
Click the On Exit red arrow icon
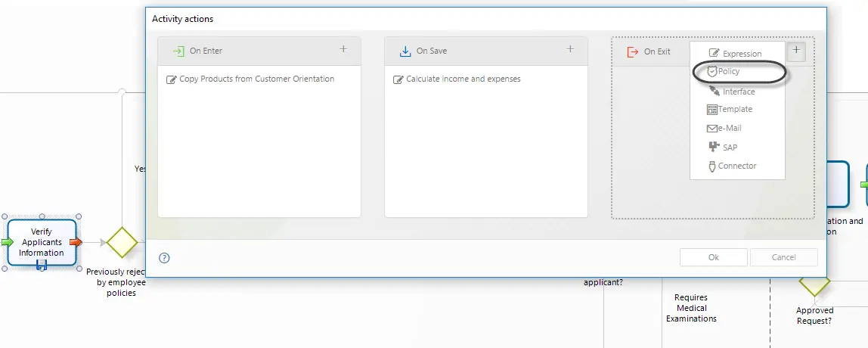tap(632, 51)
